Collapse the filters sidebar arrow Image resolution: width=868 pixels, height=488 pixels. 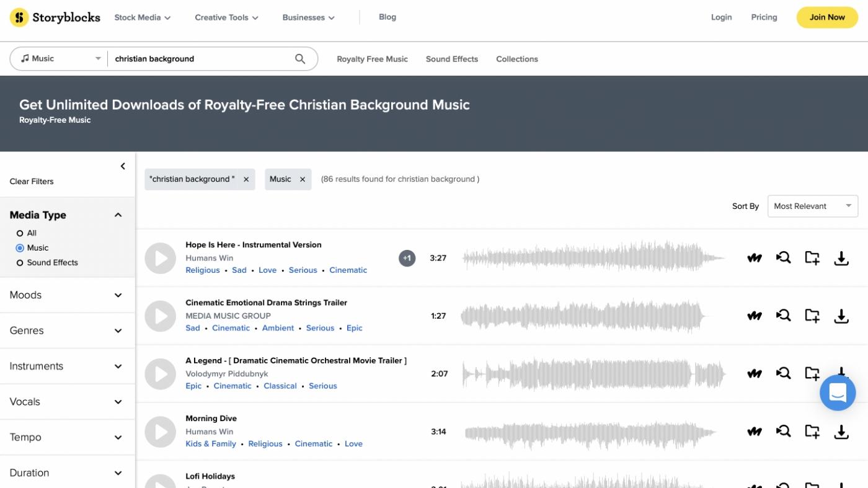click(123, 166)
